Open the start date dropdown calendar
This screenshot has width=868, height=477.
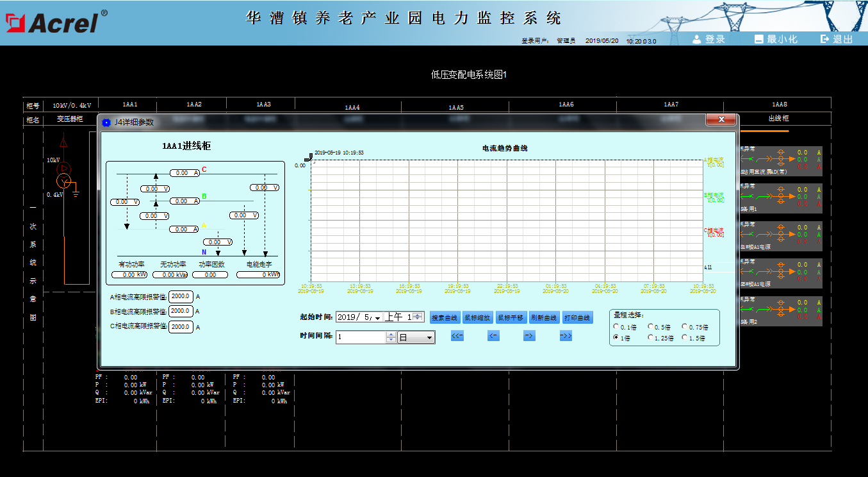click(x=377, y=317)
